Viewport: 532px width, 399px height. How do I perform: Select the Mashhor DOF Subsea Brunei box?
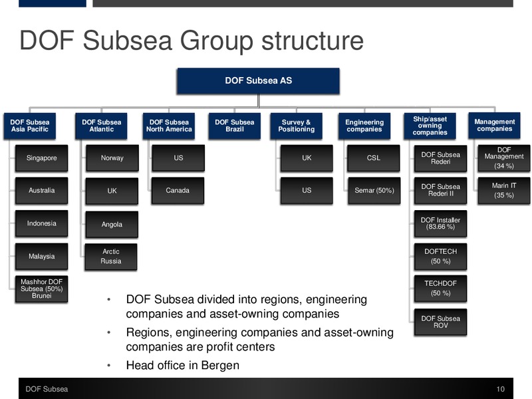(42, 289)
